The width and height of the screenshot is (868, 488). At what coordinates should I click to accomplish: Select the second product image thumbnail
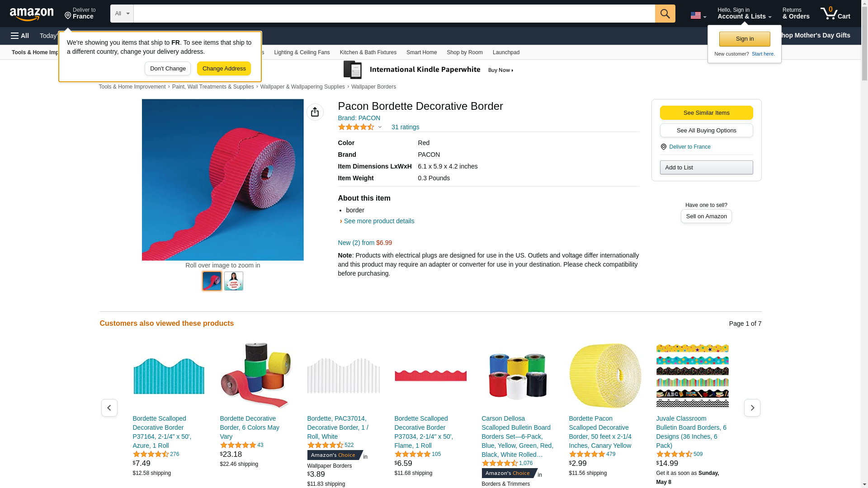point(234,281)
